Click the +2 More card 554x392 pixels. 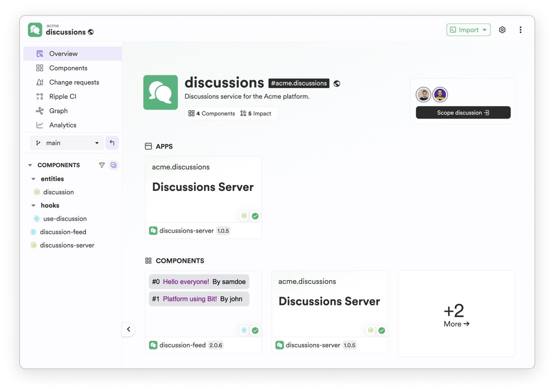(456, 314)
